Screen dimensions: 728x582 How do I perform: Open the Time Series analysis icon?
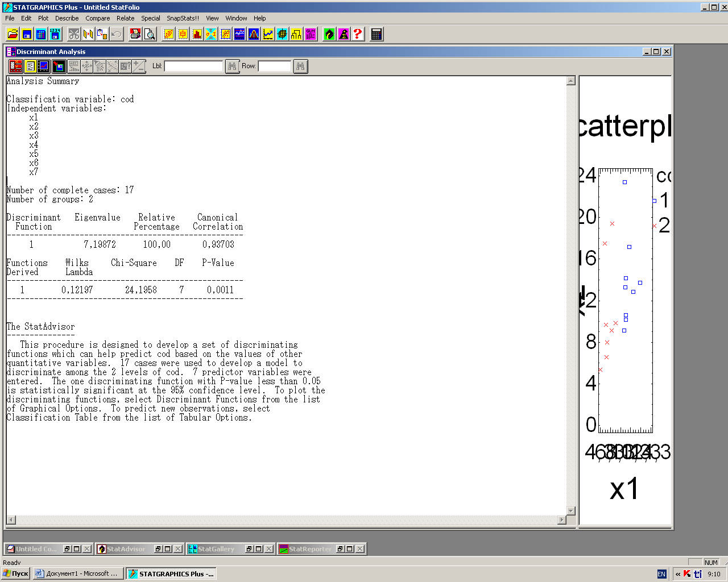[x=239, y=34]
